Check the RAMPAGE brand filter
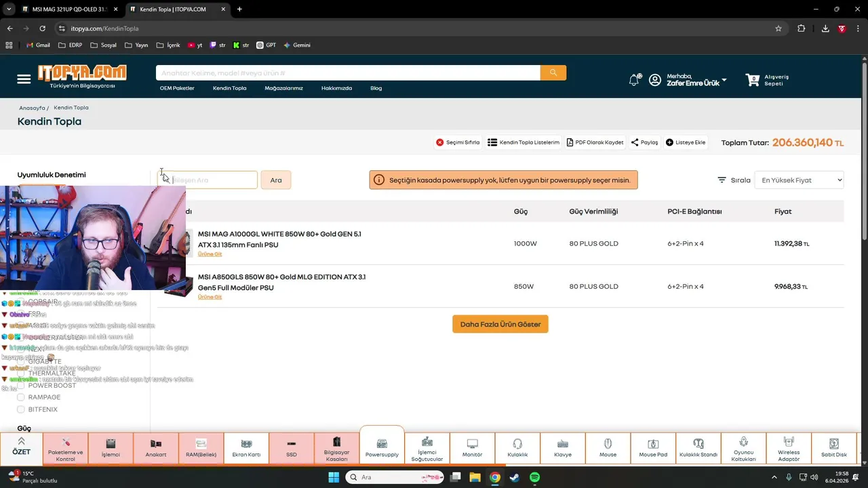868x488 pixels. (x=21, y=397)
